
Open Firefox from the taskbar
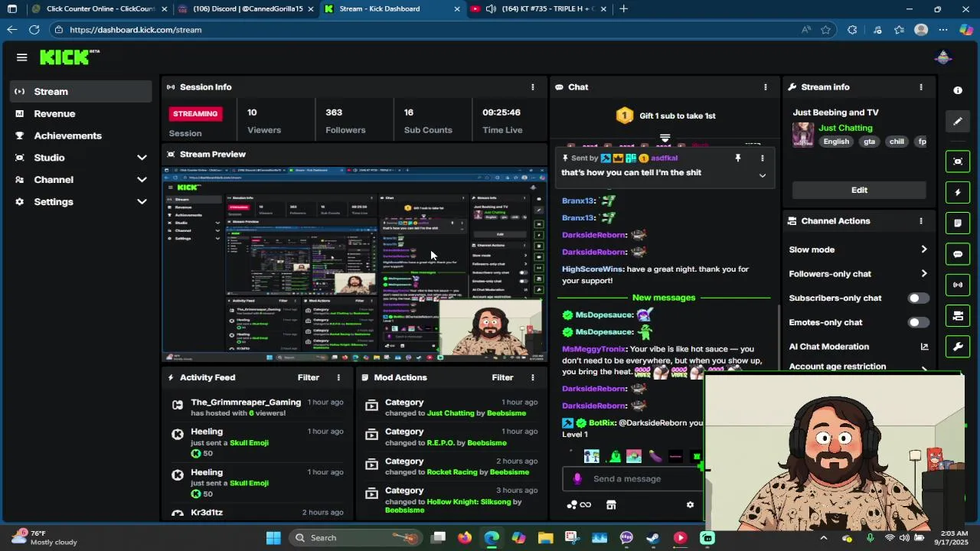tap(465, 538)
